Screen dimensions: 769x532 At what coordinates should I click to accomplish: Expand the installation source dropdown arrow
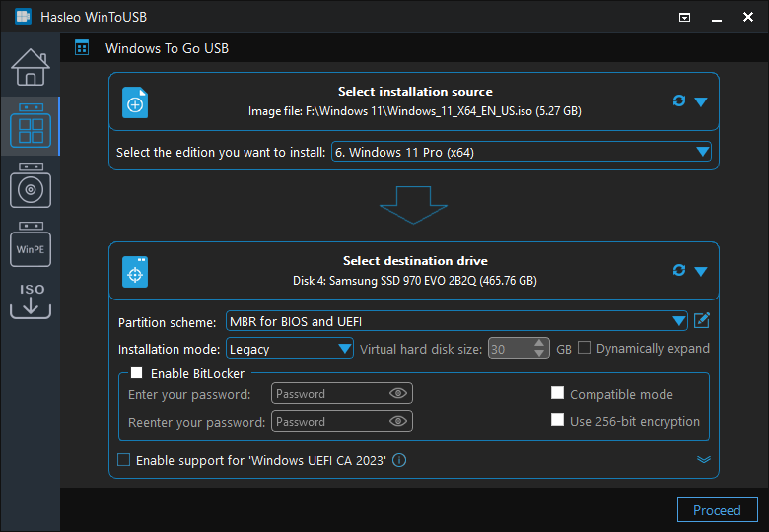(x=701, y=101)
